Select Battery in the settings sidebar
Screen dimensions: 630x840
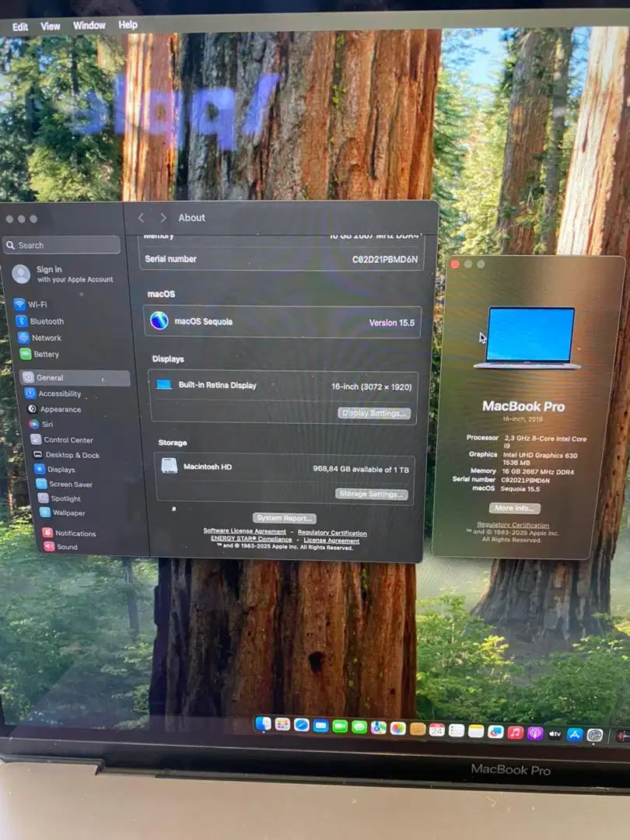pos(40,354)
